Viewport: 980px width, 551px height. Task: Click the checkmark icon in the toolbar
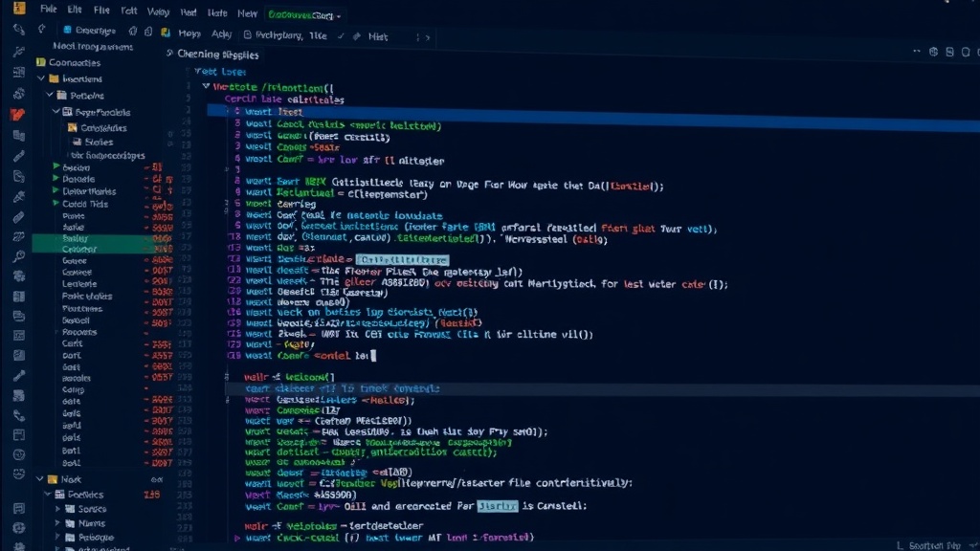pyautogui.click(x=341, y=36)
